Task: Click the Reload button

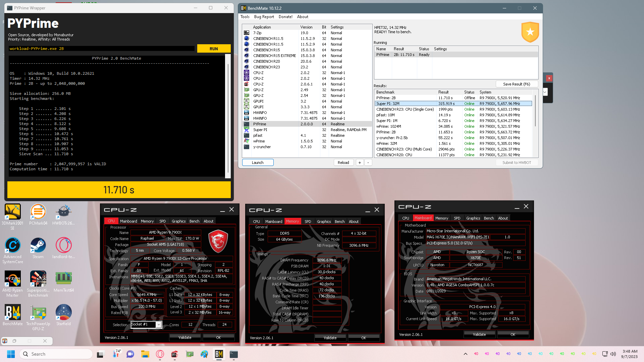Action: (x=343, y=163)
